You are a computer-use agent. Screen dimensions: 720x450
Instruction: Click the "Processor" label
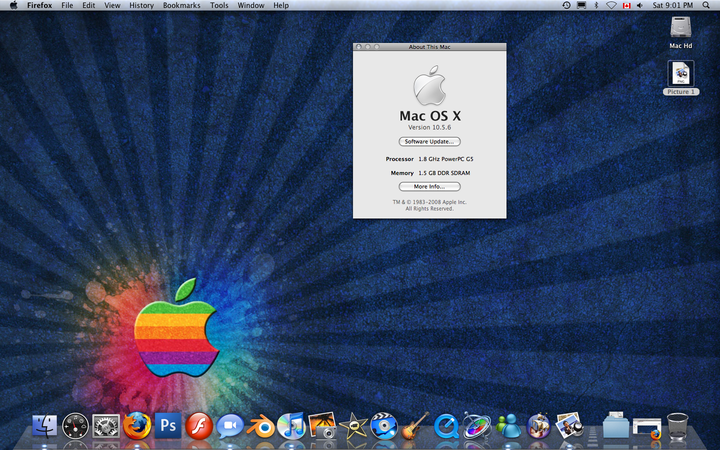point(399,159)
